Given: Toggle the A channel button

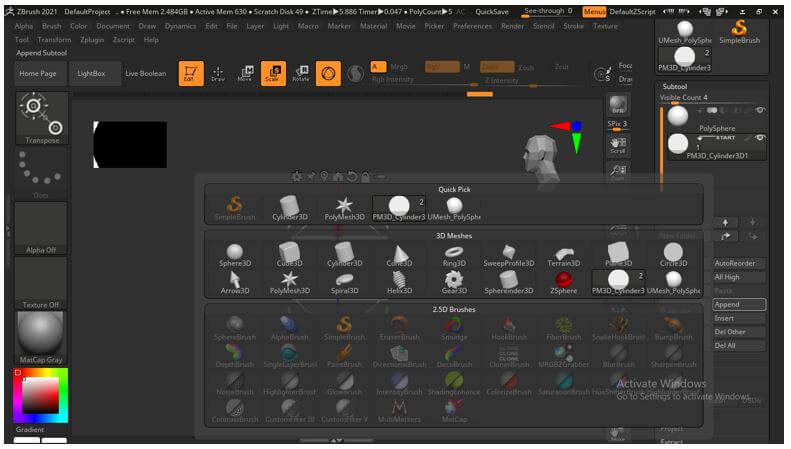Looking at the screenshot, I should tap(378, 67).
